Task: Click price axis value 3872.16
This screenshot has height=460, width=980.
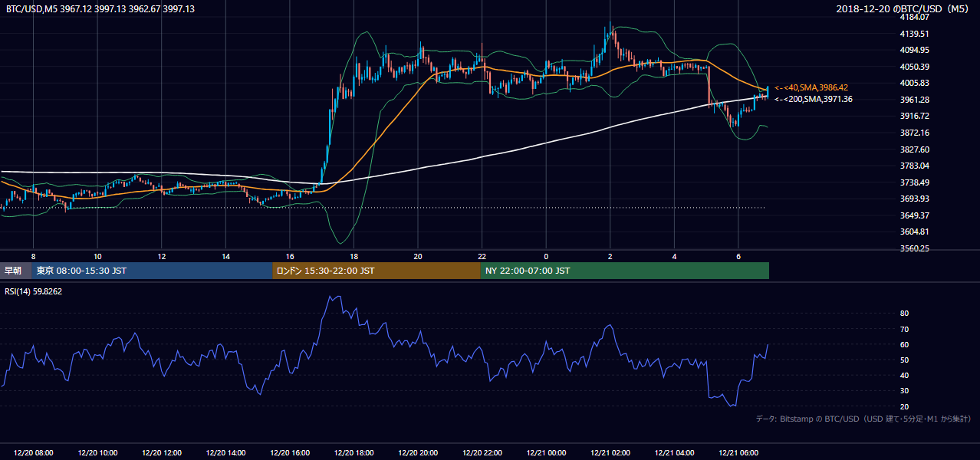Action: (915, 133)
